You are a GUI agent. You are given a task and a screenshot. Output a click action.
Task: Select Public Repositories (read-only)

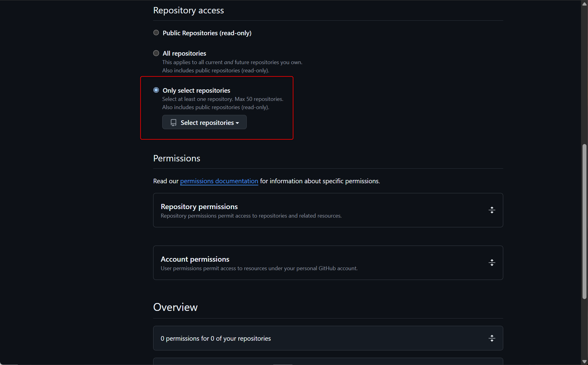pos(156,33)
